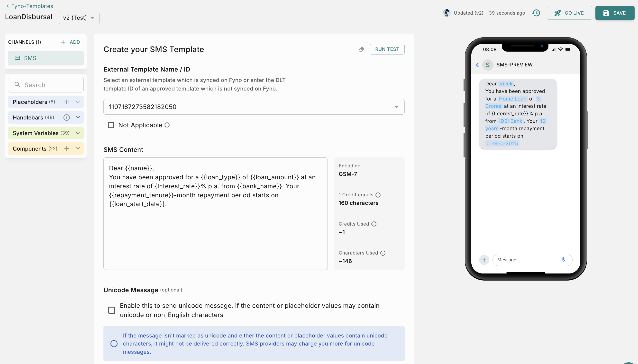Click the blue plus icon in phone preview
This screenshot has width=638, height=364.
484,260
